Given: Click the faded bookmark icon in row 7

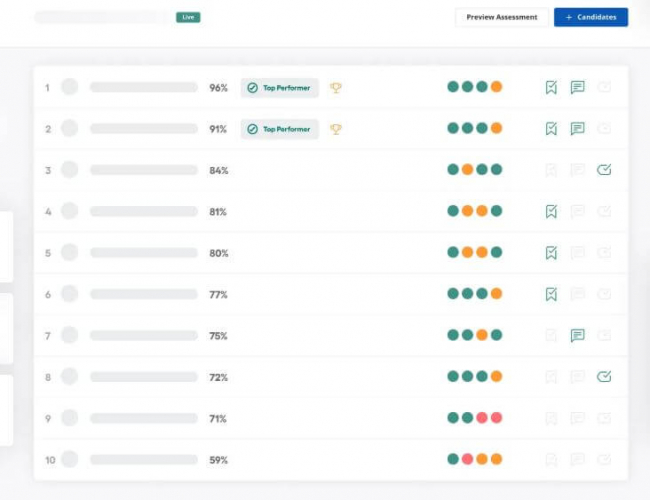Looking at the screenshot, I should [551, 335].
